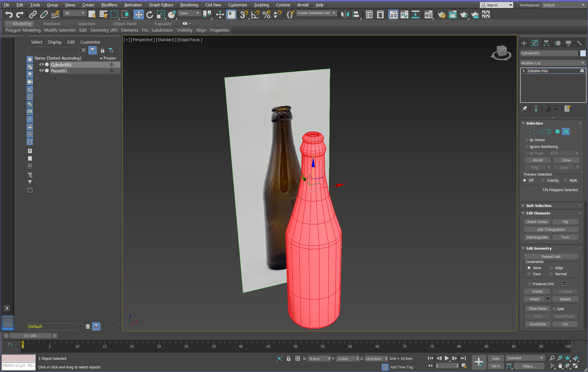The height and width of the screenshot is (372, 588).
Task: Open the Mirror tool
Action: pos(345,14)
